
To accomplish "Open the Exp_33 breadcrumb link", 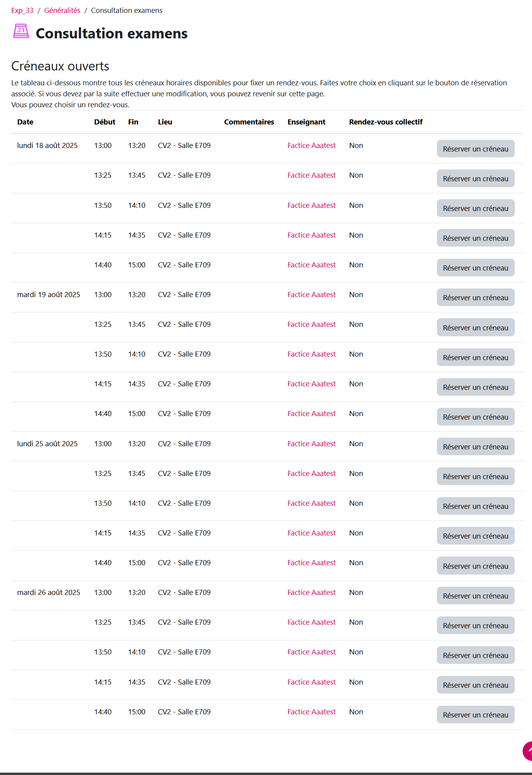I will point(22,11).
